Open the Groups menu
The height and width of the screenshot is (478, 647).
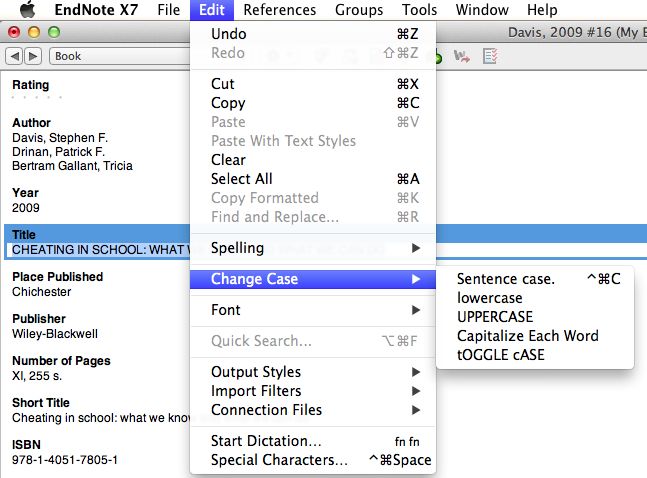[359, 9]
